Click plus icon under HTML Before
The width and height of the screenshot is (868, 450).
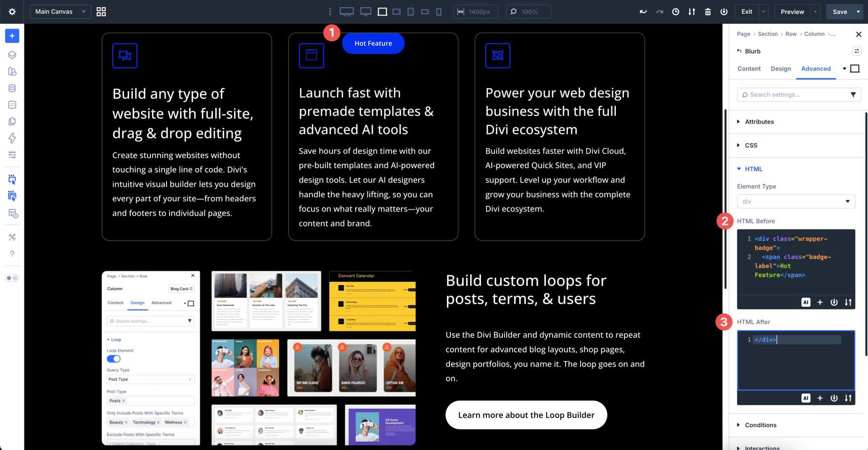point(820,302)
